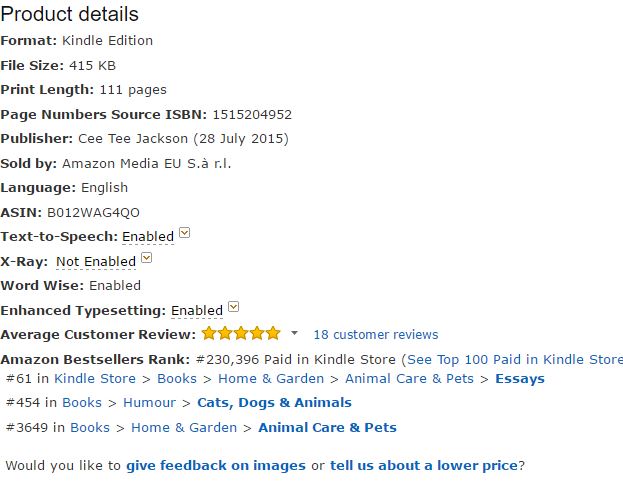This screenshot has width=623, height=487.
Task: Expand the Enhanced Typesetting info chevron
Action: pyautogui.click(x=233, y=307)
